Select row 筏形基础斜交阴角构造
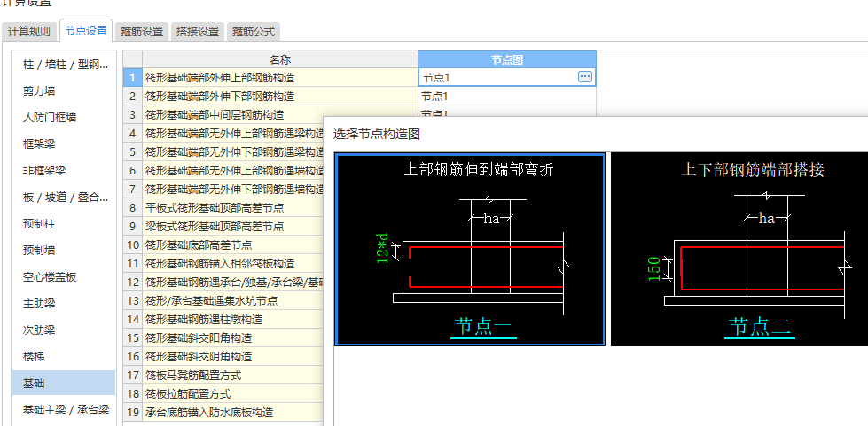Viewport: 868px width, 426px height. coord(233,356)
